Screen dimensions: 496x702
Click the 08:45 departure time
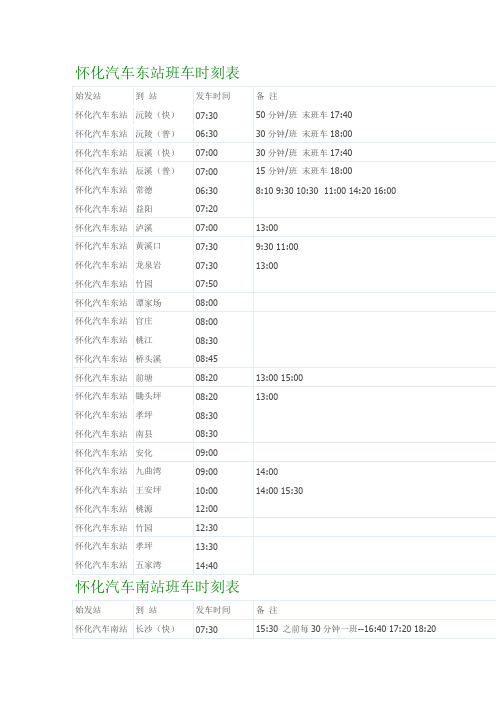[x=206, y=359]
